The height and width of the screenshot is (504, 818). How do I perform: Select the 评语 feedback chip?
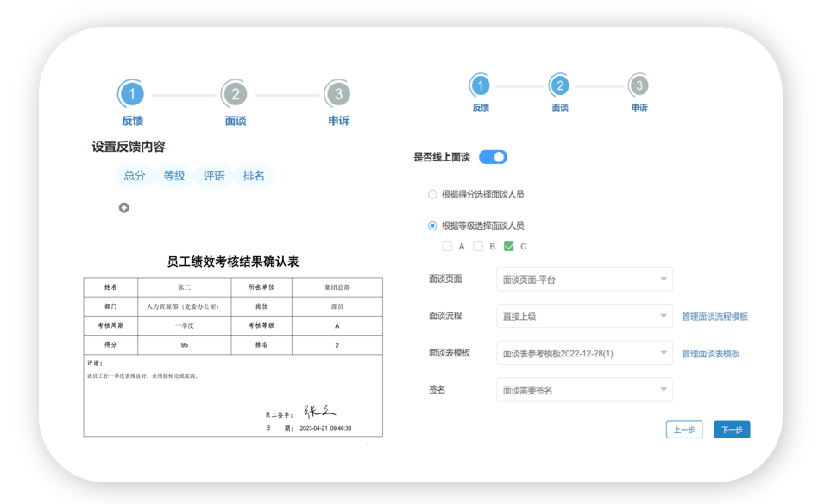(x=213, y=176)
